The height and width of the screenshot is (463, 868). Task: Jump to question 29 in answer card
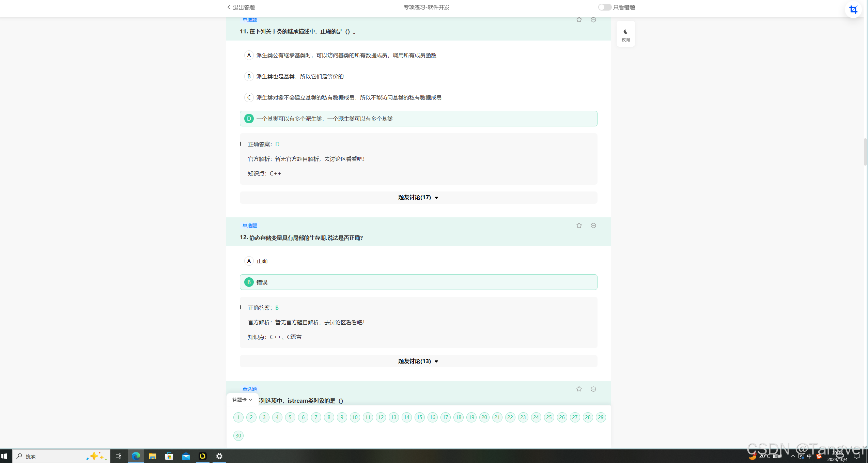pyautogui.click(x=601, y=417)
